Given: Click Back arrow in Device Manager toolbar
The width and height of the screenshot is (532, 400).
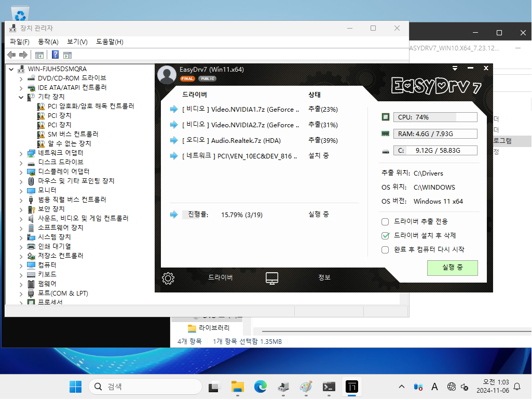Looking at the screenshot, I should (x=11, y=55).
